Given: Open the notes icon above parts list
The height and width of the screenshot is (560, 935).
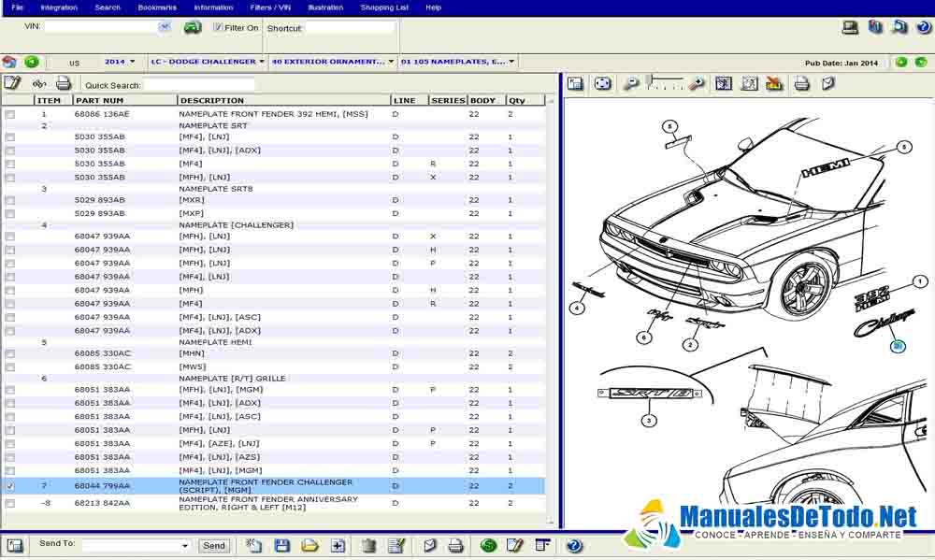Looking at the screenshot, I should (x=12, y=83).
